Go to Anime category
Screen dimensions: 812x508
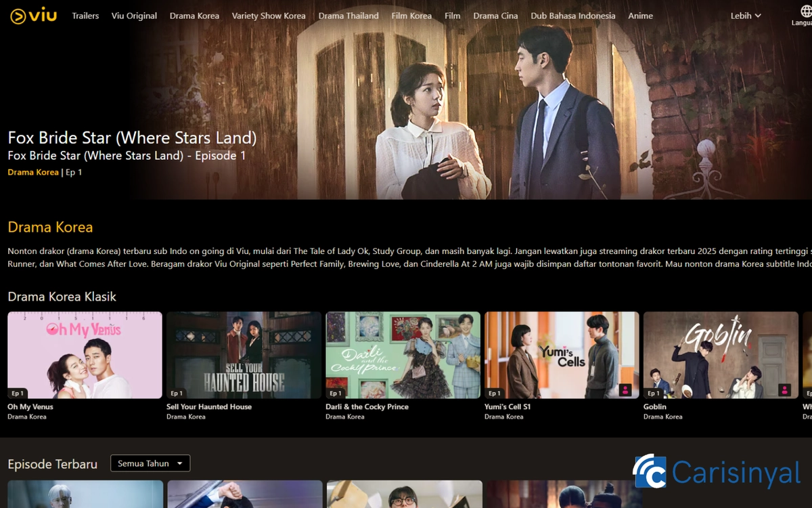(x=640, y=16)
